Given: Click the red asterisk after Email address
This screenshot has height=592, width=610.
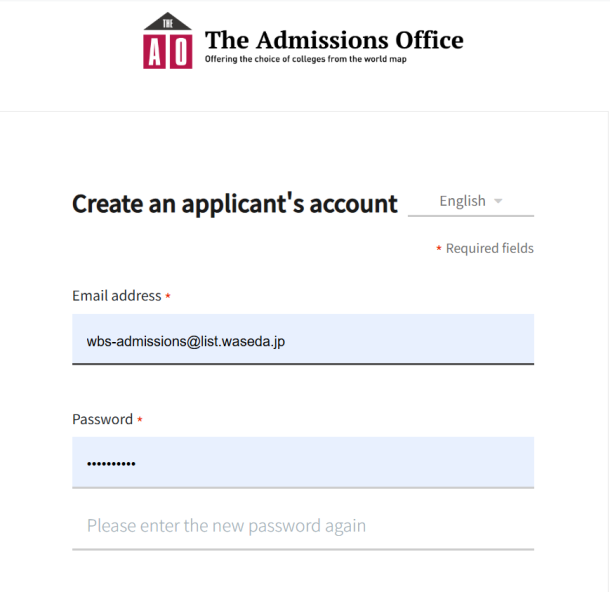Looking at the screenshot, I should pos(168,296).
